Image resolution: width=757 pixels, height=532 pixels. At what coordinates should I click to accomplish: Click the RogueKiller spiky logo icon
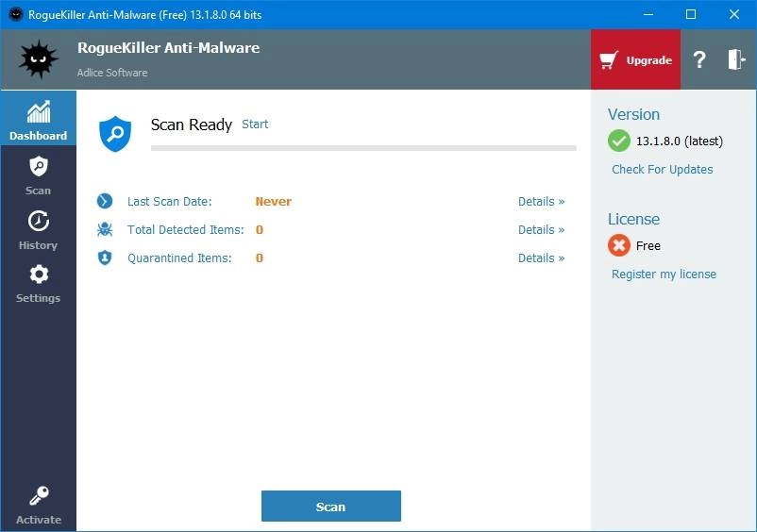tap(39, 59)
